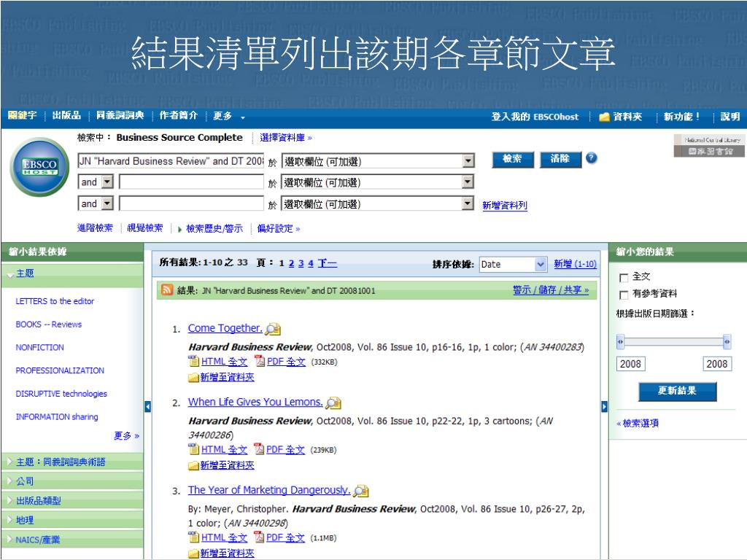The height and width of the screenshot is (560, 747).
Task: Collapse left panel with the blue arrow
Action: point(148,406)
